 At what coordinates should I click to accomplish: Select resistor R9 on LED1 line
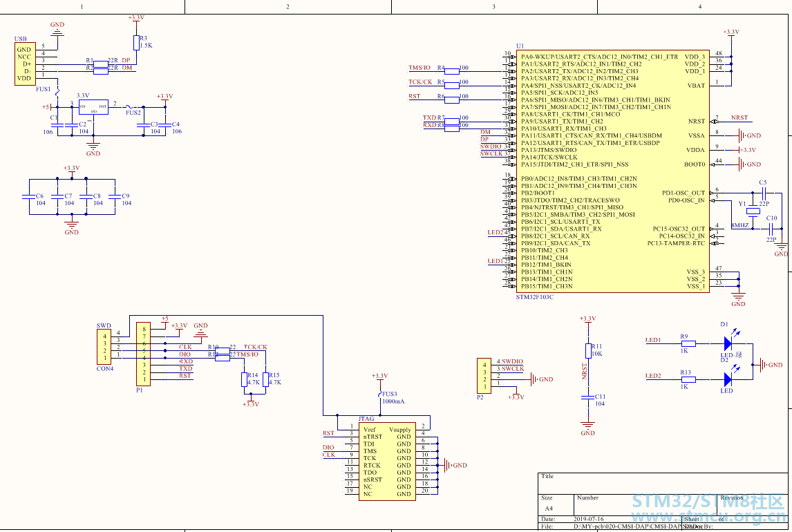tap(688, 344)
